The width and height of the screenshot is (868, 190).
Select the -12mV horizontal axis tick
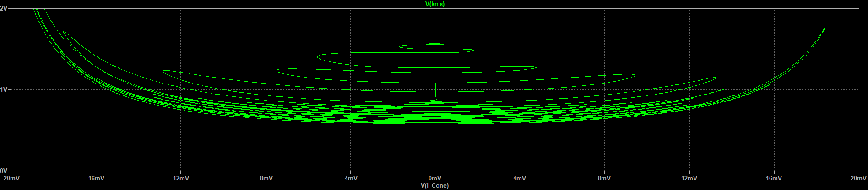180,178
